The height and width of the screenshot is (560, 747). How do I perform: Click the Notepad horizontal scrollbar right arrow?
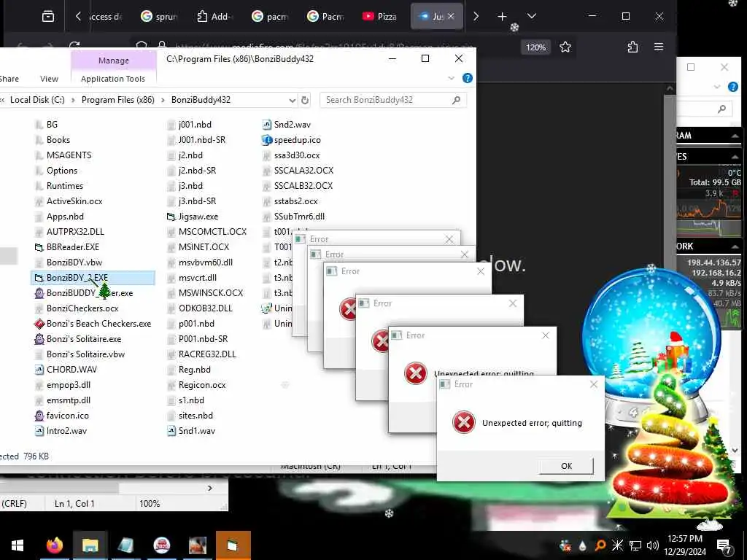(209, 488)
